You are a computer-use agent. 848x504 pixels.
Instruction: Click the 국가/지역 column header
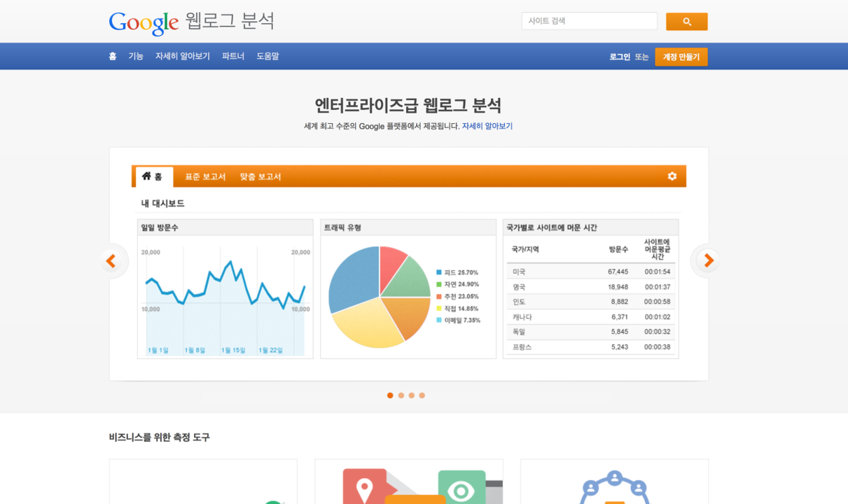tap(525, 249)
